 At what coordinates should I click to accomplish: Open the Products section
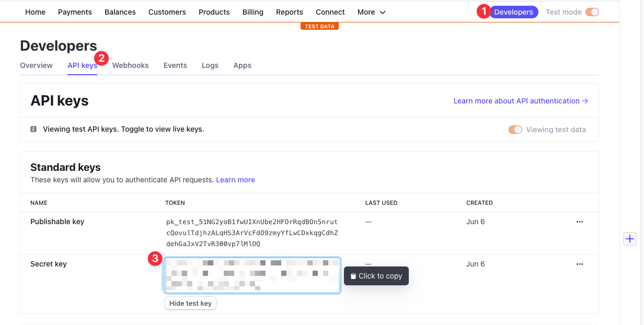pos(214,12)
